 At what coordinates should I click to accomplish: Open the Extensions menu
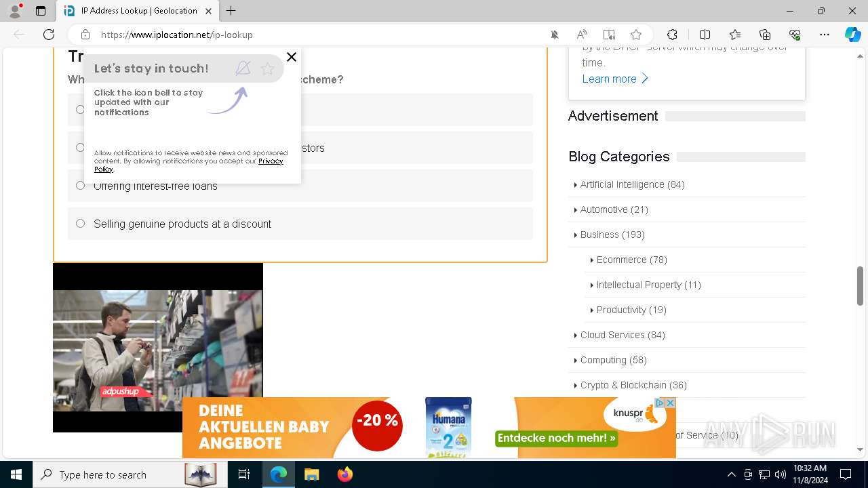pos(672,35)
